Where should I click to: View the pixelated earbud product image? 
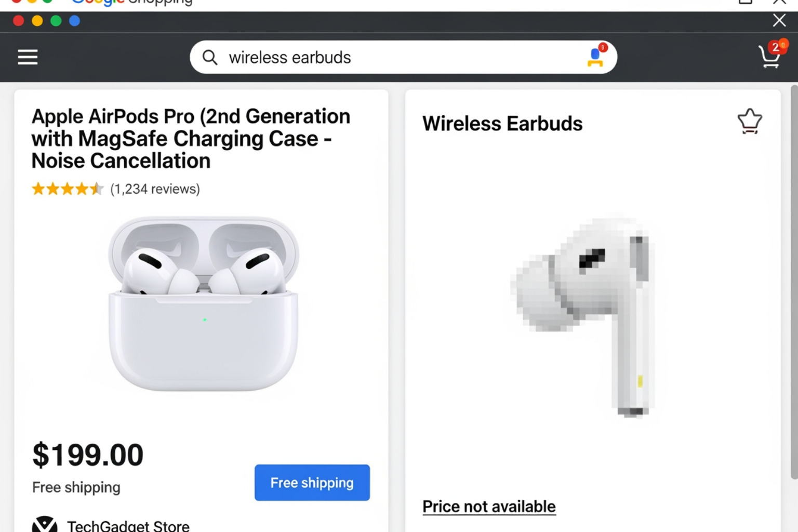point(592,317)
